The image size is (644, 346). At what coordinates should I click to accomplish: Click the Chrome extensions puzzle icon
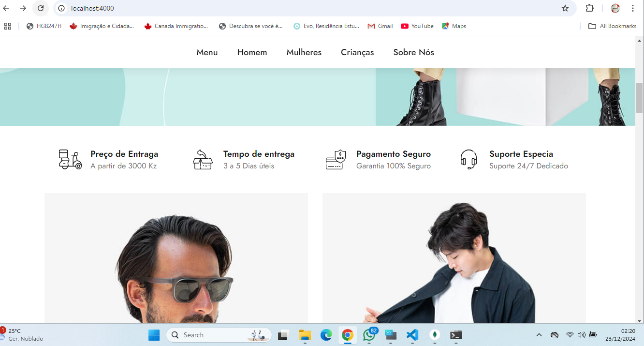pos(589,8)
